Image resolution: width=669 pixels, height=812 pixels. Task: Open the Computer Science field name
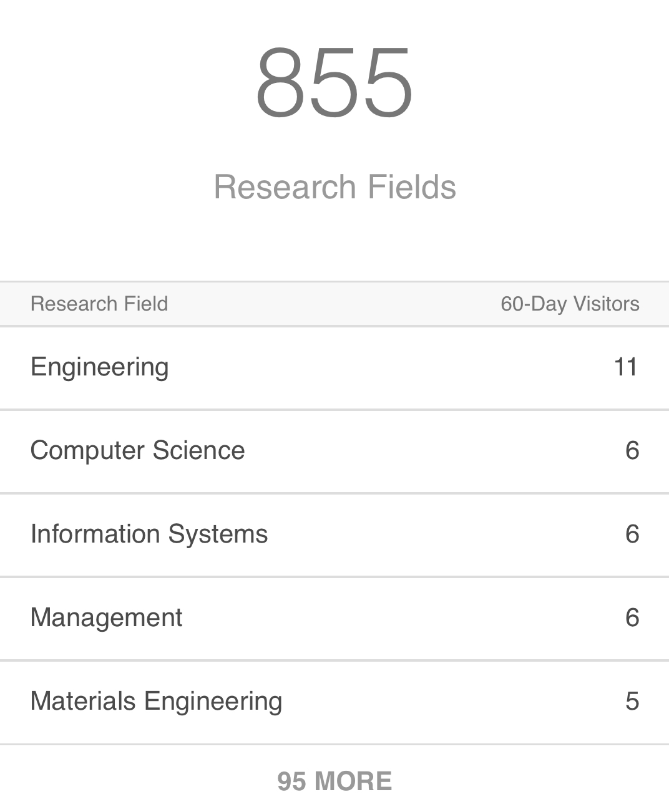137,450
